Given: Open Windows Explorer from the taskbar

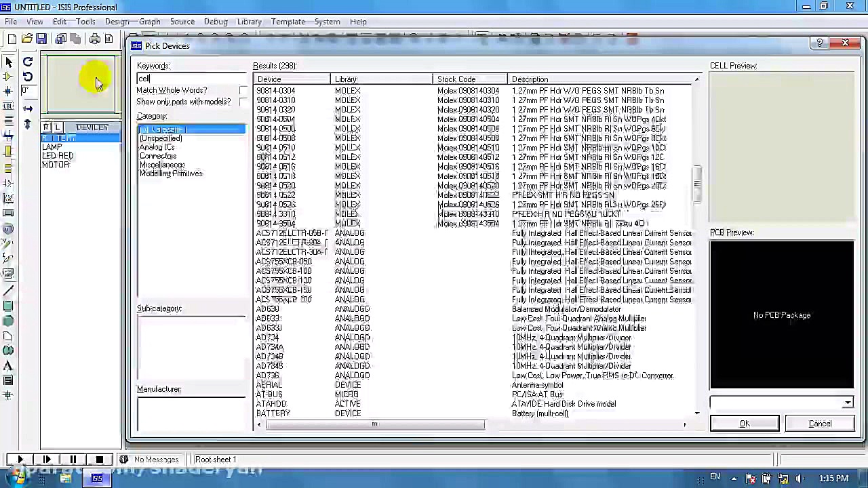Looking at the screenshot, I should pos(66,479).
